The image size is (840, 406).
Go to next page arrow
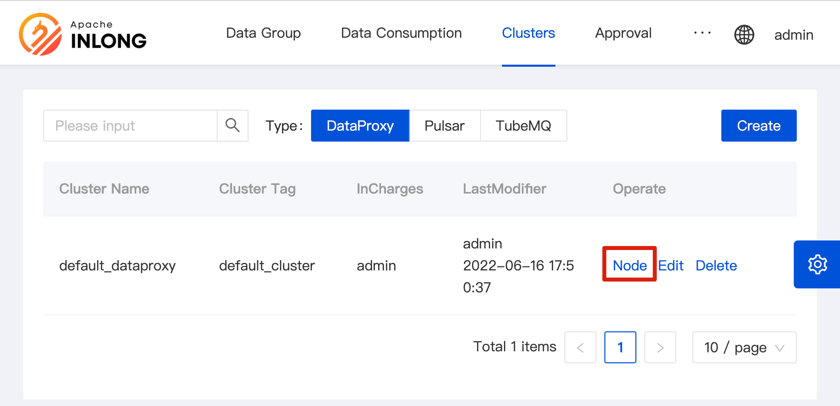pyautogui.click(x=660, y=347)
